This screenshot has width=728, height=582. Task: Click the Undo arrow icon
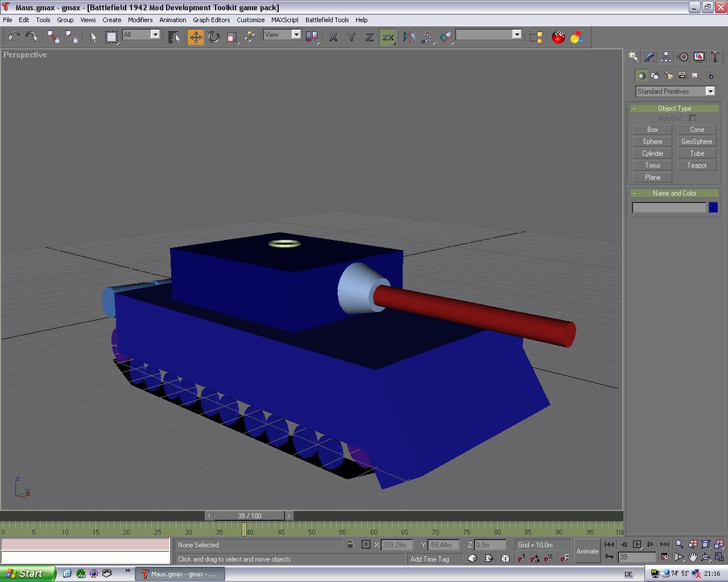click(14, 38)
